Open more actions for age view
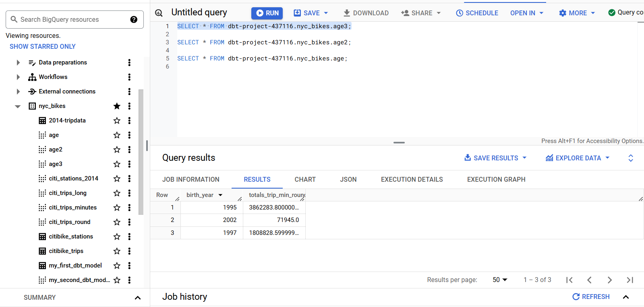644x307 pixels. [x=129, y=135]
